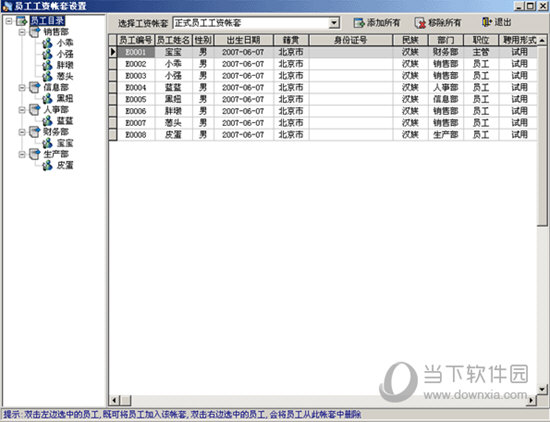The height and width of the screenshot is (422, 550).
Task: Click the grid's top-left select-all corner
Action: pos(113,40)
